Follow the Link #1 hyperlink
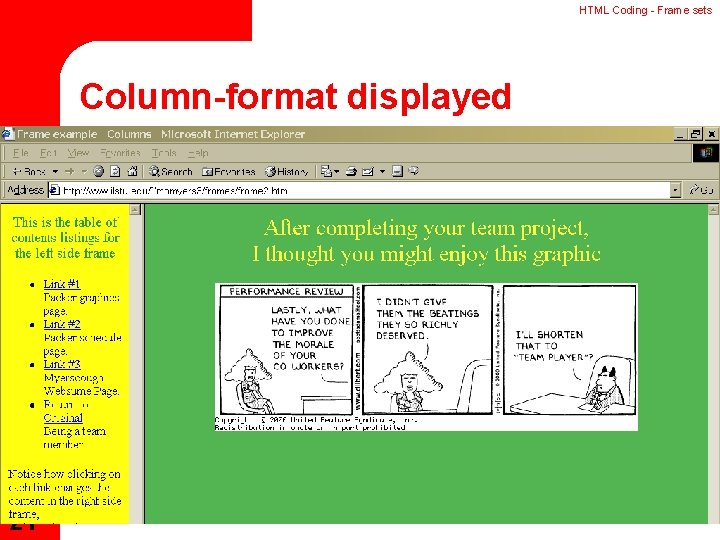Viewport: 720px width, 540px height. [x=62, y=284]
